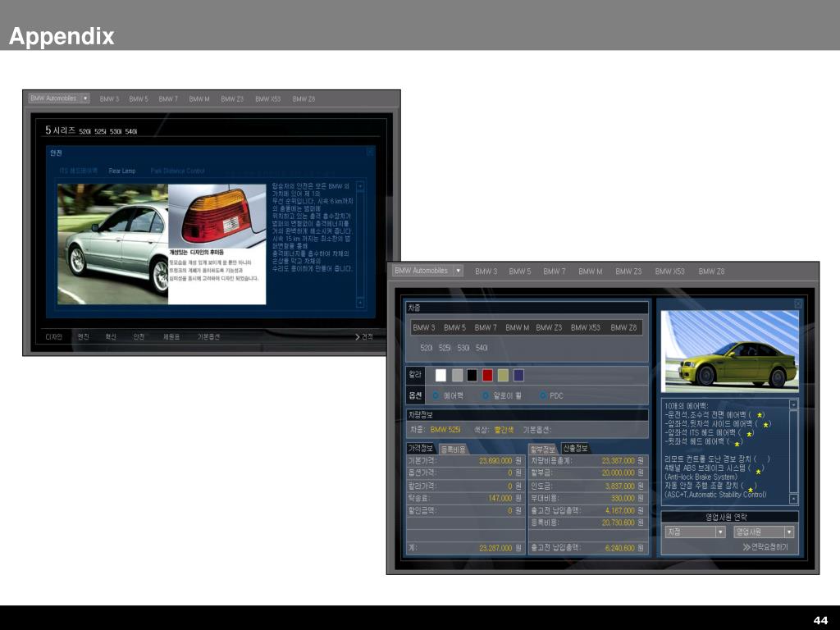Pick the red color swatch
The image size is (840, 630).
[487, 376]
